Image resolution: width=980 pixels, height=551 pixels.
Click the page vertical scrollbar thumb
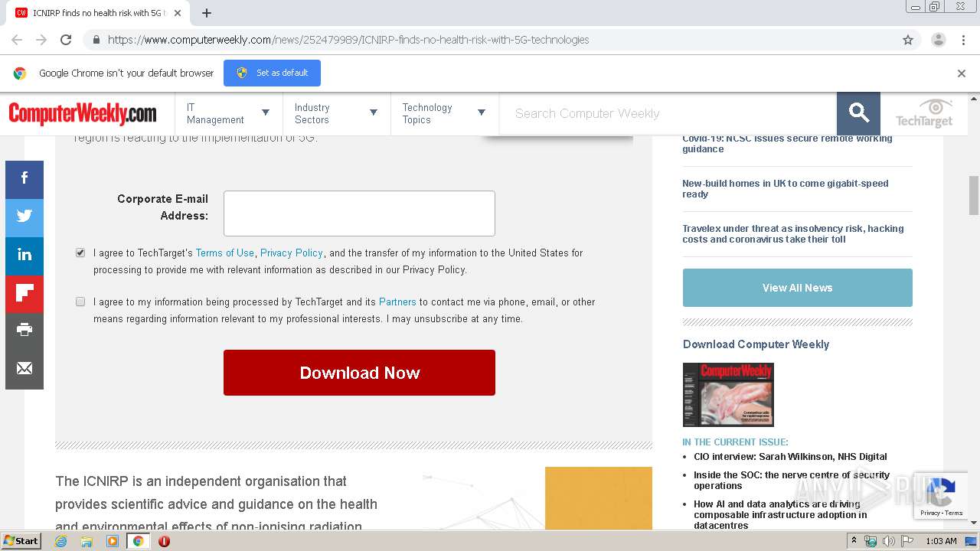coord(974,195)
